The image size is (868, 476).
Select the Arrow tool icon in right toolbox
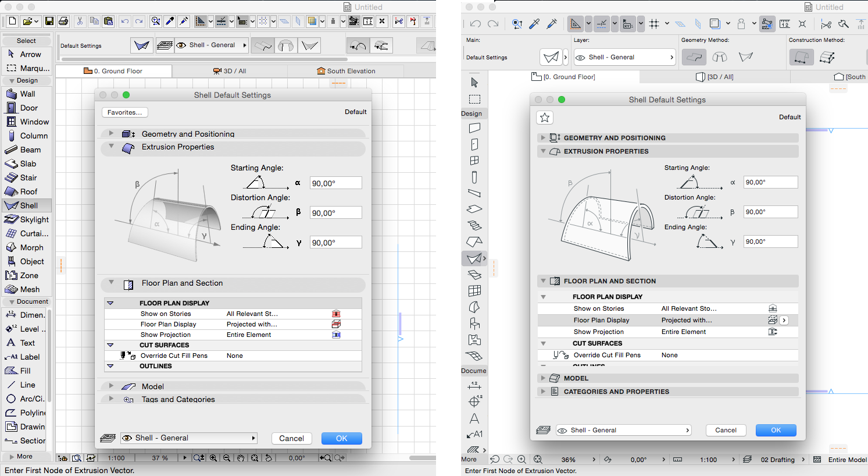point(474,82)
